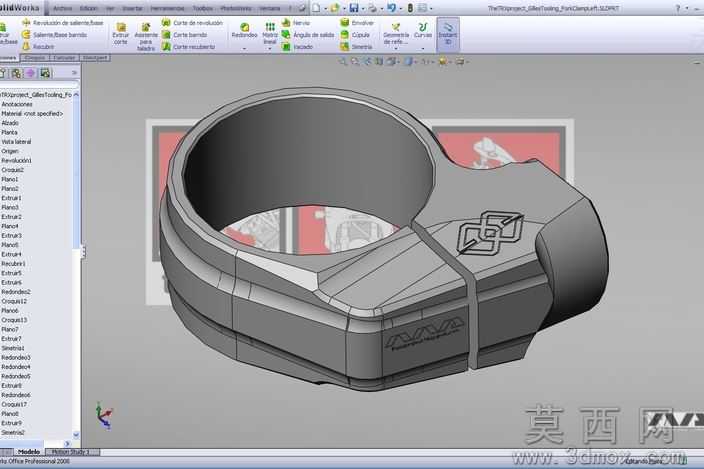
Task: Open the Archivo menu
Action: click(x=62, y=9)
